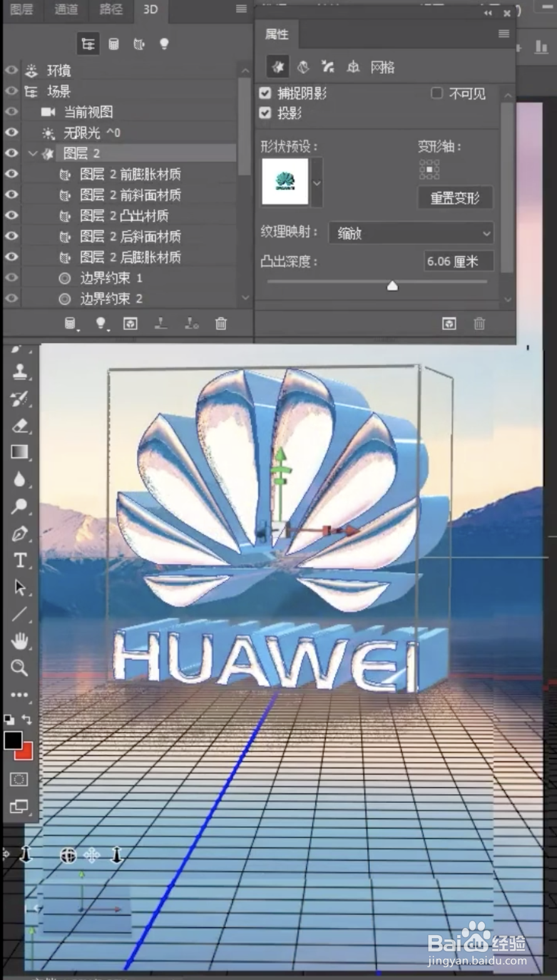Open shape preset dropdown arrow
The image size is (557, 980).
317,183
